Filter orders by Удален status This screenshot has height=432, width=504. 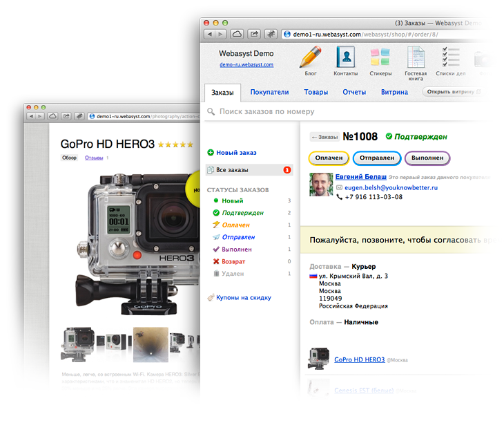pyautogui.click(x=233, y=274)
